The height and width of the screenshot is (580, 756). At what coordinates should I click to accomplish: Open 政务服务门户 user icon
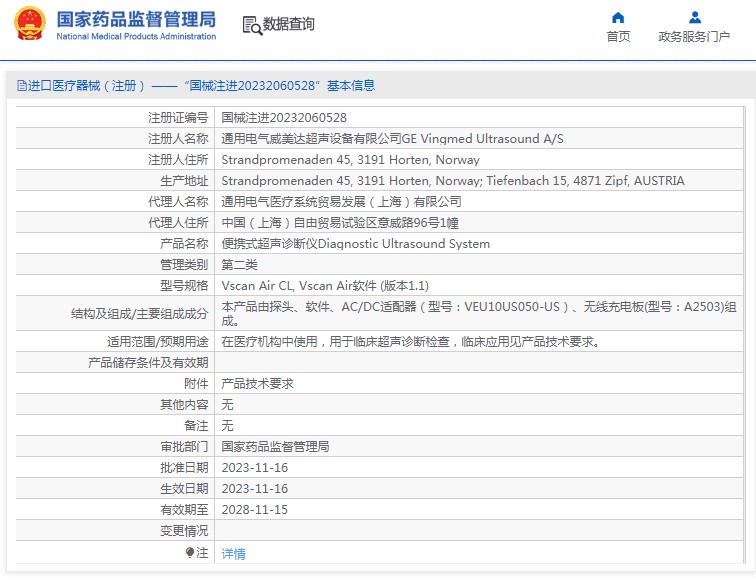coord(694,18)
